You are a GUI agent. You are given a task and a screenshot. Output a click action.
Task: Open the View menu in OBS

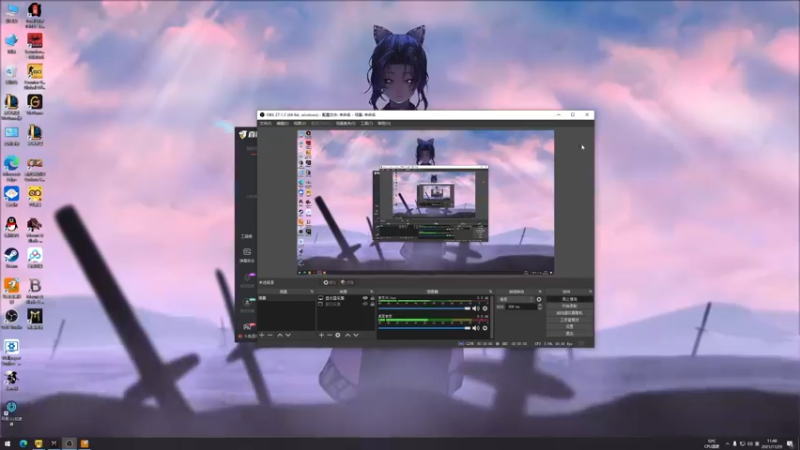pos(299,123)
